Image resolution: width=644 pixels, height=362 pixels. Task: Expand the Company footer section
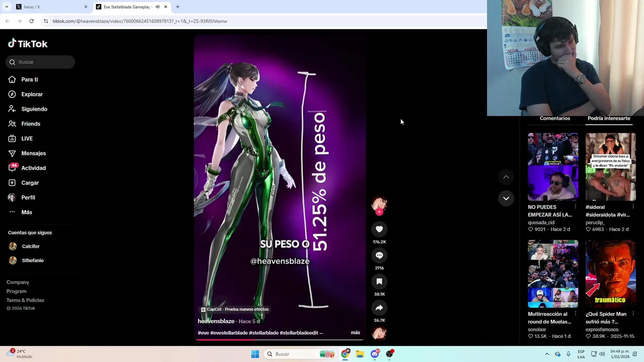pos(18,282)
